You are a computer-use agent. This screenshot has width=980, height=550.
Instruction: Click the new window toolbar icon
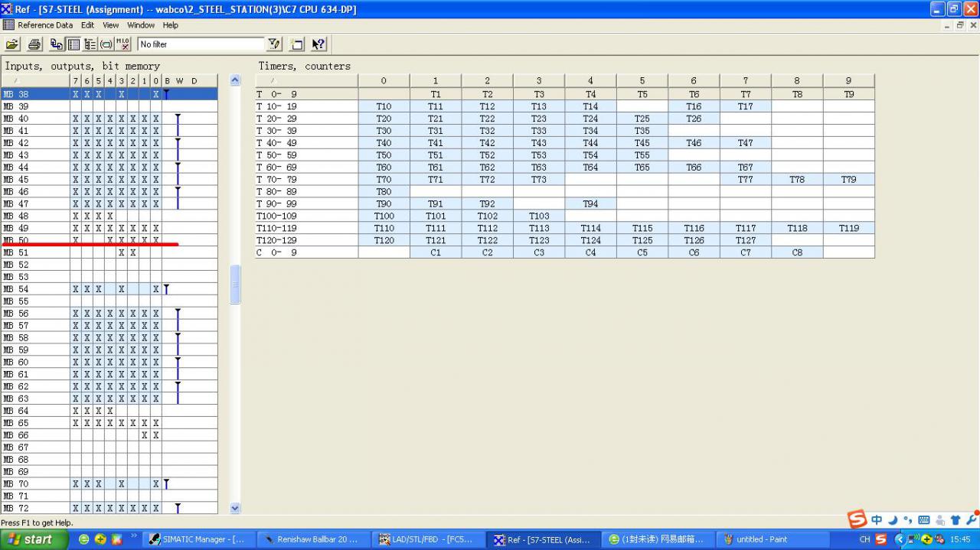pos(297,44)
